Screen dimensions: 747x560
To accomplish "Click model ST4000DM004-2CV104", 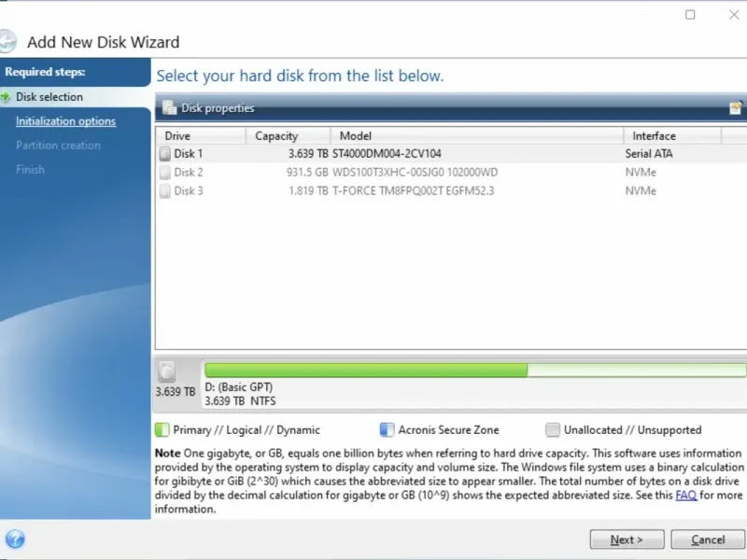I will 387,153.
